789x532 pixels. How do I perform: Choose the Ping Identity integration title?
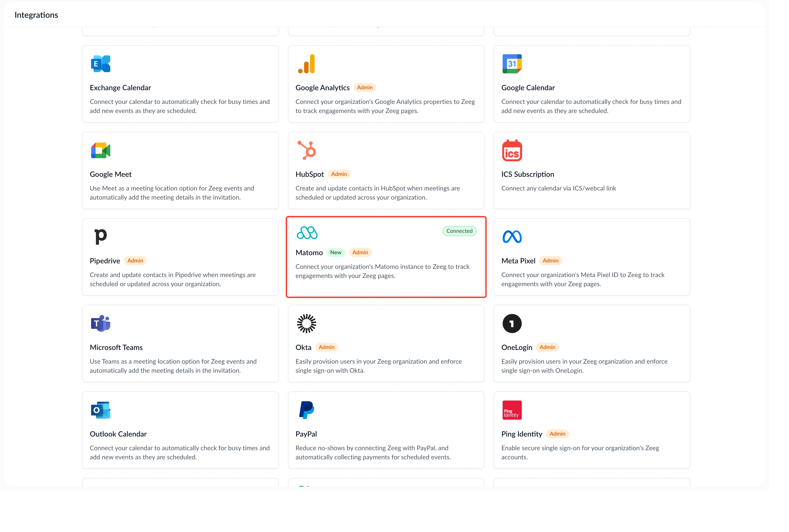coord(522,434)
